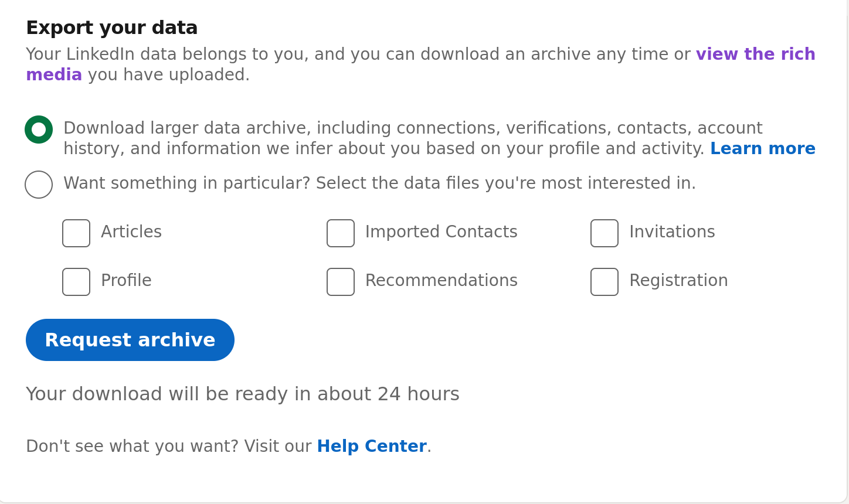Tick the Invitations checkbox
The width and height of the screenshot is (849, 504).
605,233
